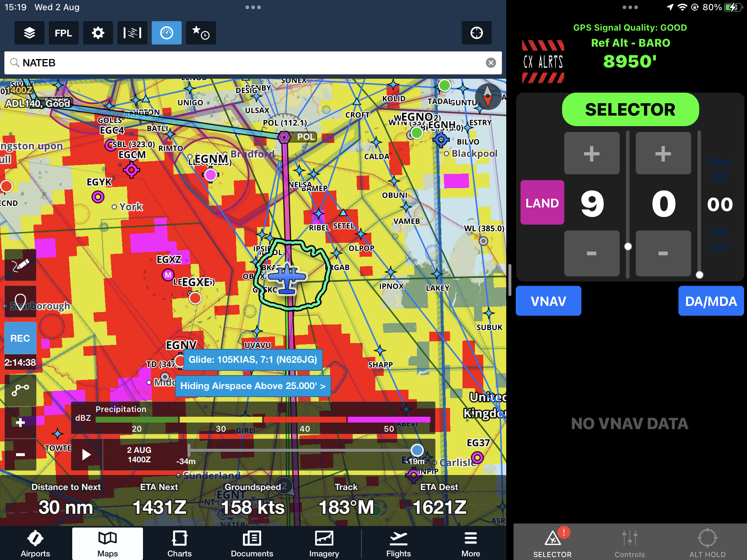This screenshot has width=747, height=560.
Task: Tap the Glide 105KIAS banner
Action: click(253, 360)
